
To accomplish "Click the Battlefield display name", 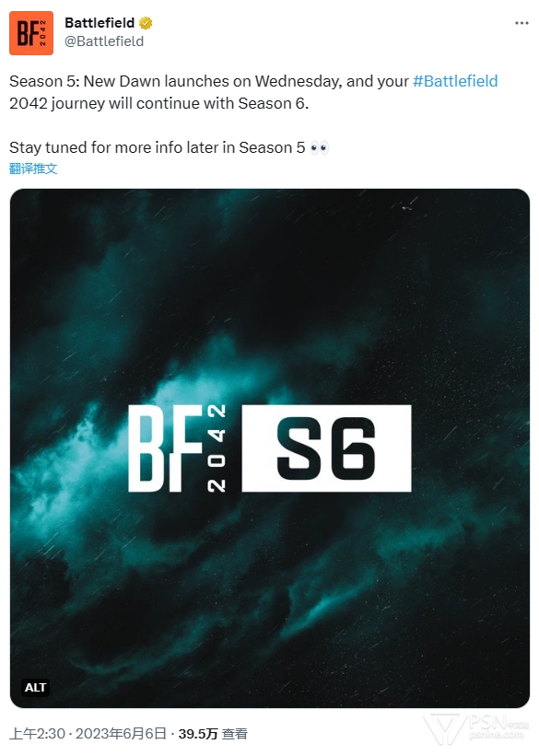I will pos(100,23).
